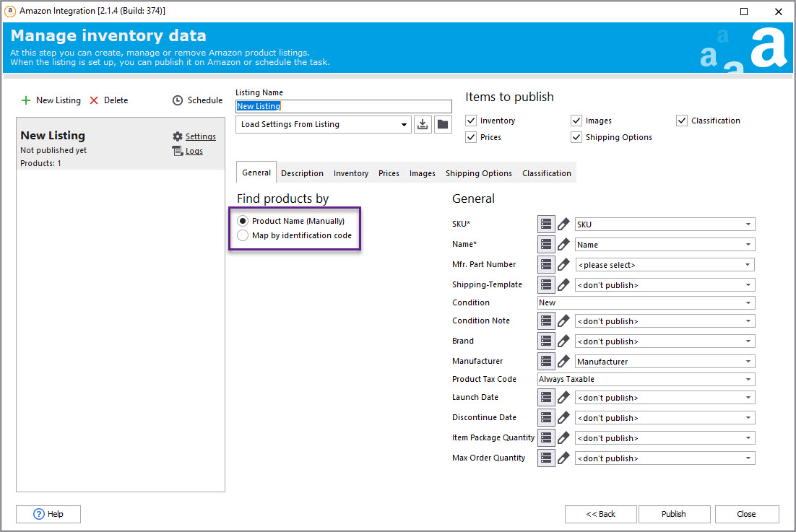Click the Schedule clock button
The image size is (796, 532).
click(x=197, y=100)
